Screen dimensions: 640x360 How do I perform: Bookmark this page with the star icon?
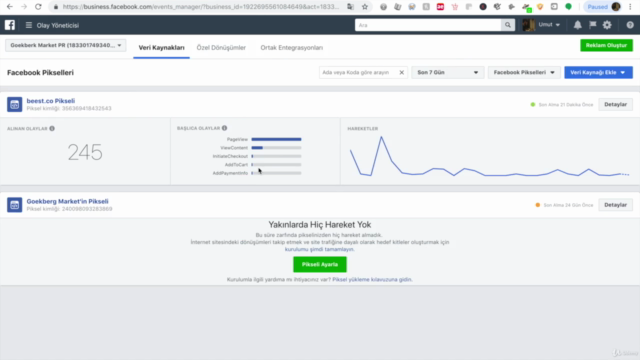coord(365,7)
